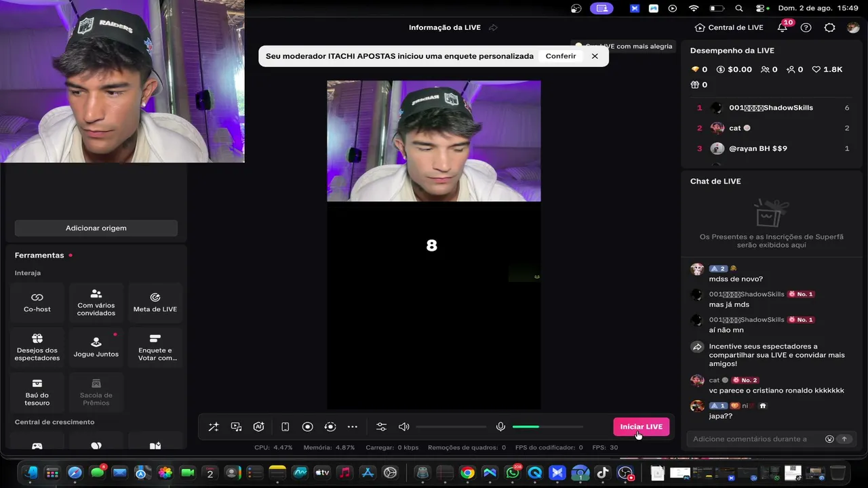Open Google Chrome in the Dock

(x=467, y=473)
